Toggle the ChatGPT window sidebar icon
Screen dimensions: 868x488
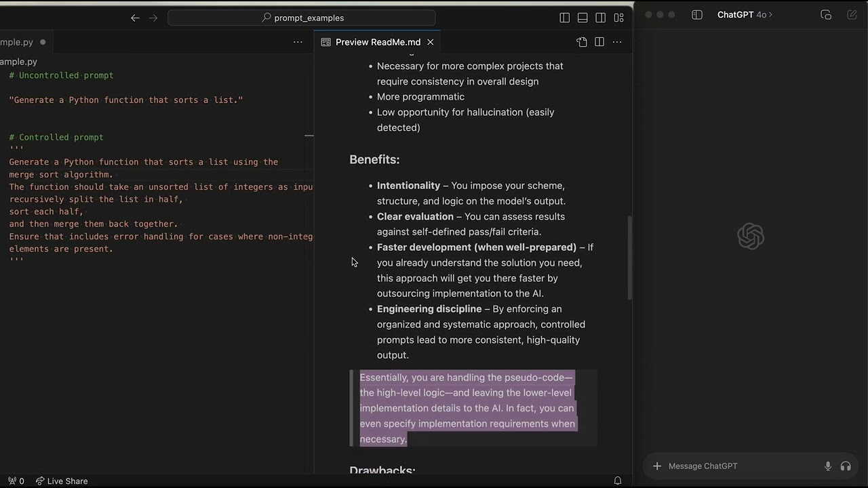697,15
